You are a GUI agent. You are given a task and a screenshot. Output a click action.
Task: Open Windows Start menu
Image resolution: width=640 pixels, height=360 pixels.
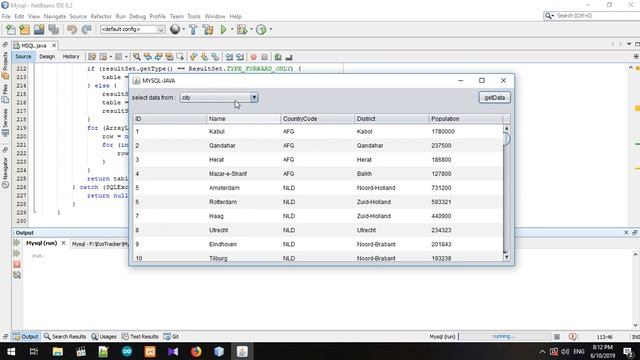[11, 351]
